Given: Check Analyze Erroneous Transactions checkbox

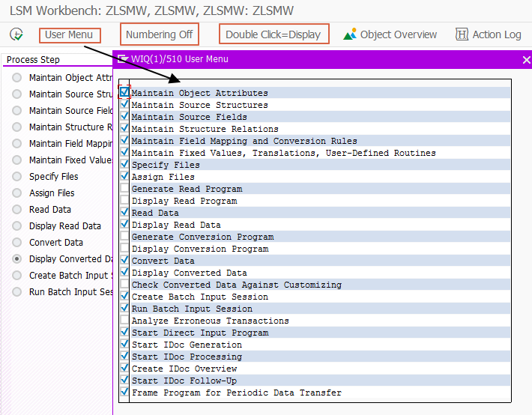Looking at the screenshot, I should tap(124, 321).
